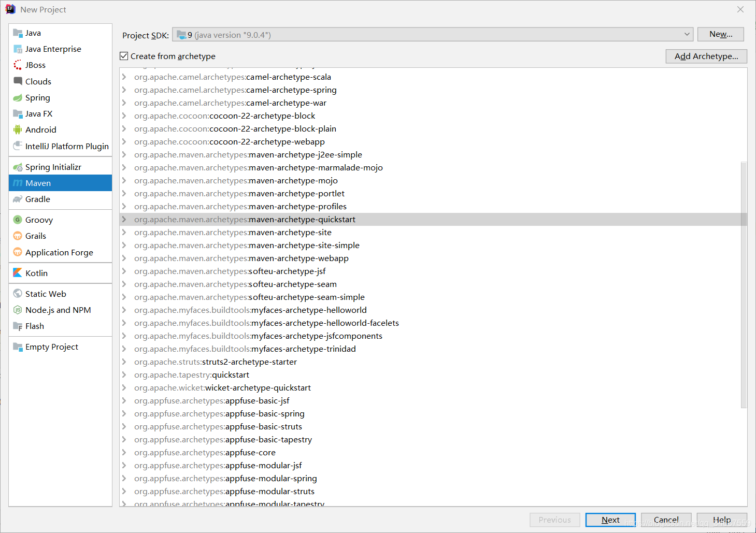This screenshot has width=756, height=533.
Task: Click the Java project type icon
Action: pyautogui.click(x=18, y=33)
